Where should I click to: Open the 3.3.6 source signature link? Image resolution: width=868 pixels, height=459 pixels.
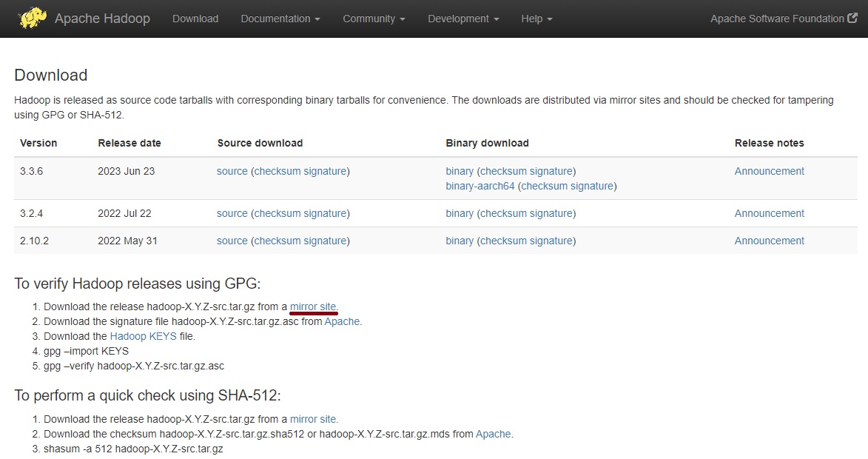[325, 171]
